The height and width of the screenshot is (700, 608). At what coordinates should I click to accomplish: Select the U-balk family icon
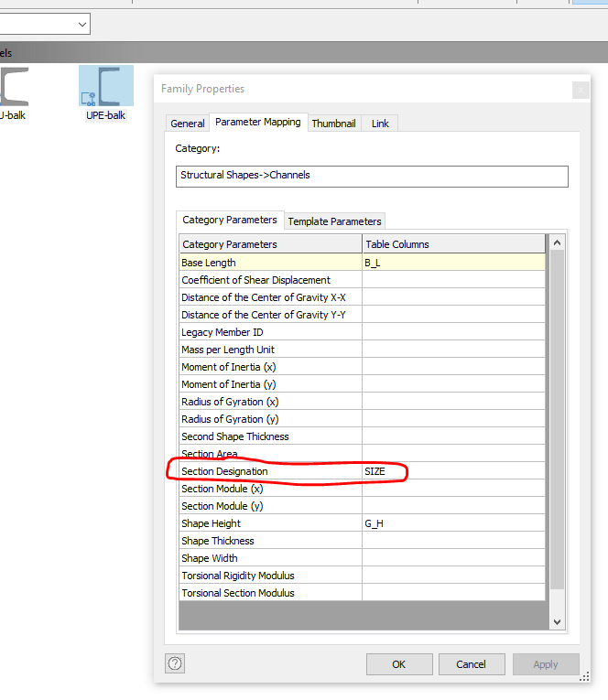coord(15,86)
